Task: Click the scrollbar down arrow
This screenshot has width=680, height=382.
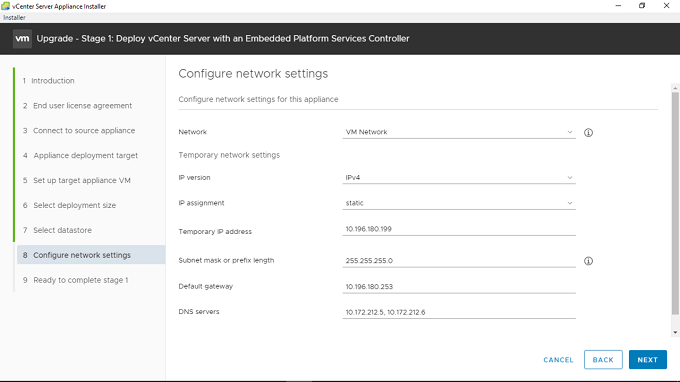Action: click(675, 333)
